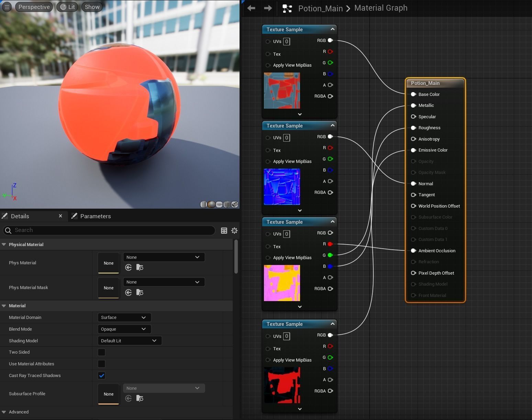Expand advanced pins below the normal map thumbnail

click(x=300, y=210)
